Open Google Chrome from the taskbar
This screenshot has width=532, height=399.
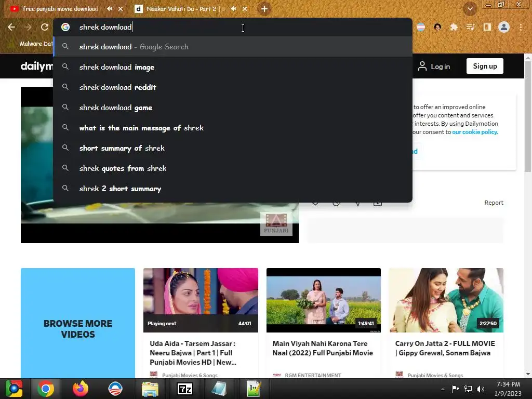coord(46,389)
